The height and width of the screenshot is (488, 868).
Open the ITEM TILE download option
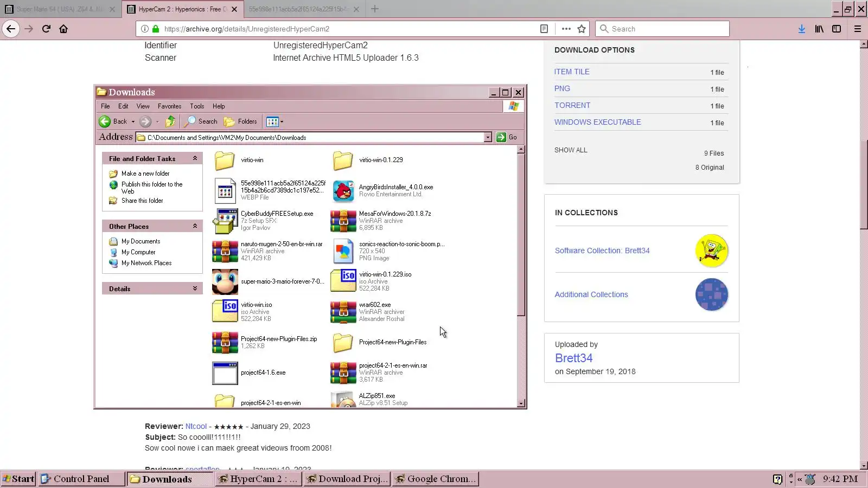pyautogui.click(x=572, y=72)
